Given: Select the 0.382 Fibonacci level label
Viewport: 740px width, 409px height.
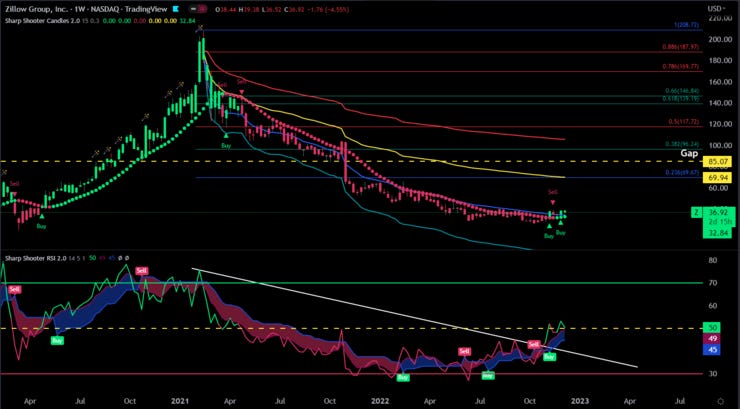Looking at the screenshot, I should pos(682,144).
